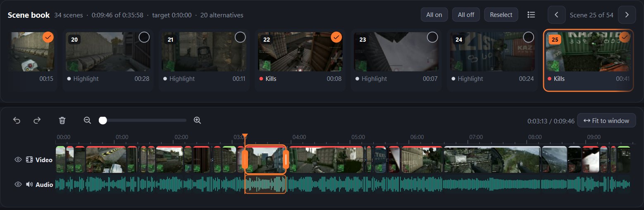Click the 04:00 mark on timeline ruler
The image size is (644, 210).
point(299,137)
